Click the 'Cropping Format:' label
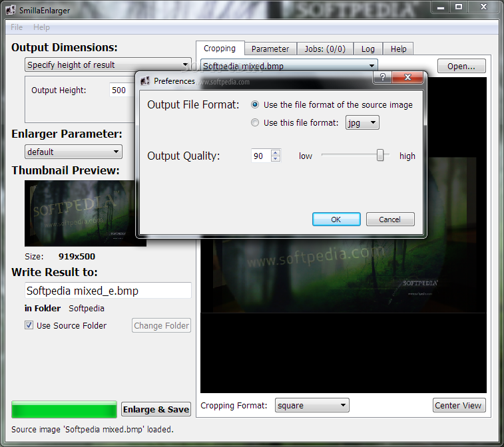Viewport: 504px width, 447px height. [234, 406]
